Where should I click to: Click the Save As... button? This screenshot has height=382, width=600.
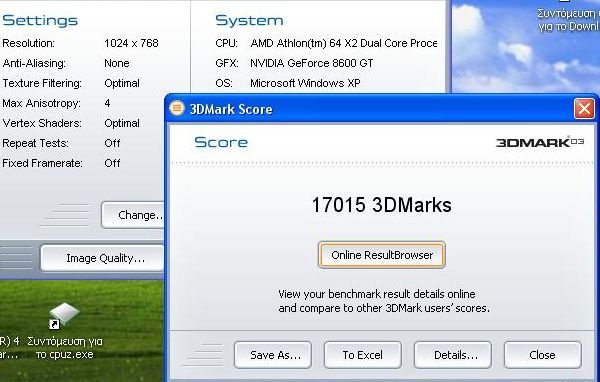(x=273, y=355)
